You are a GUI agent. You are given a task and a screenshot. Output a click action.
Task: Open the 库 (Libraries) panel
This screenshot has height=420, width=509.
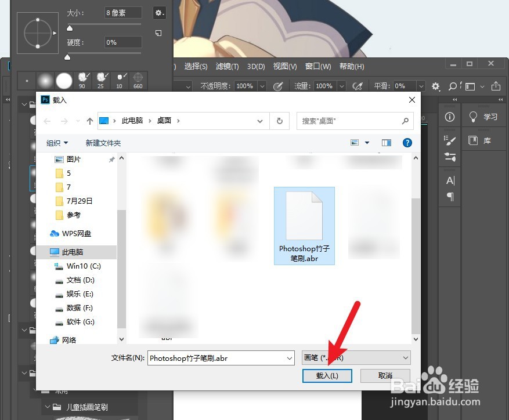pos(481,140)
